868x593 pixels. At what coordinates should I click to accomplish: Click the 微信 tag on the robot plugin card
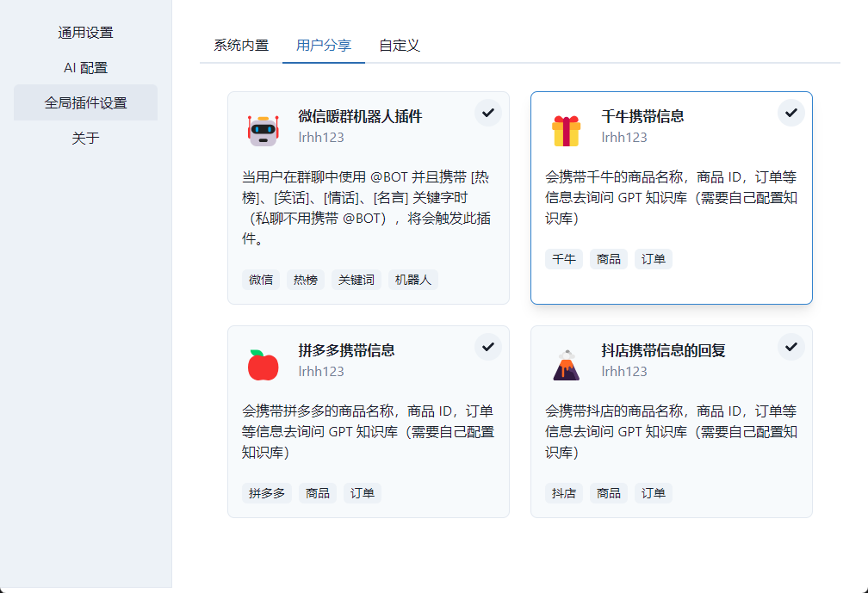tap(260, 279)
